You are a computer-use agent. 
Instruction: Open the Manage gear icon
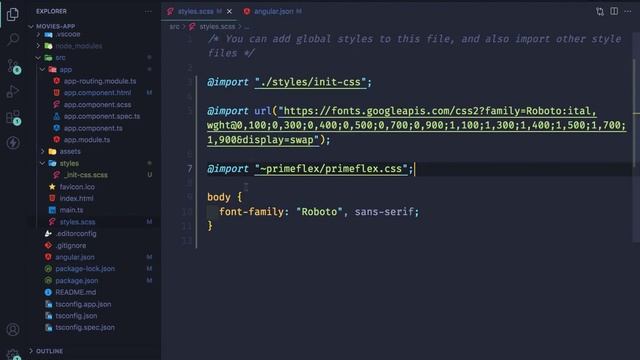[13, 353]
